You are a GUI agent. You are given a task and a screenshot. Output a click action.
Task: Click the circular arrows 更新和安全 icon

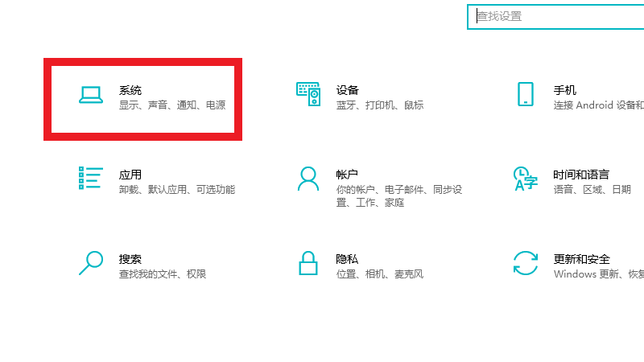pyautogui.click(x=526, y=262)
